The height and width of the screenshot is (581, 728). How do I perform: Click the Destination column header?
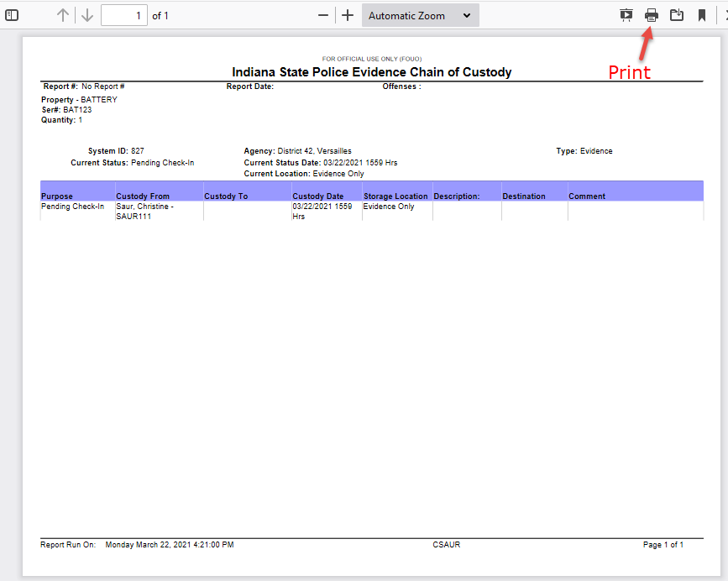pyautogui.click(x=524, y=196)
